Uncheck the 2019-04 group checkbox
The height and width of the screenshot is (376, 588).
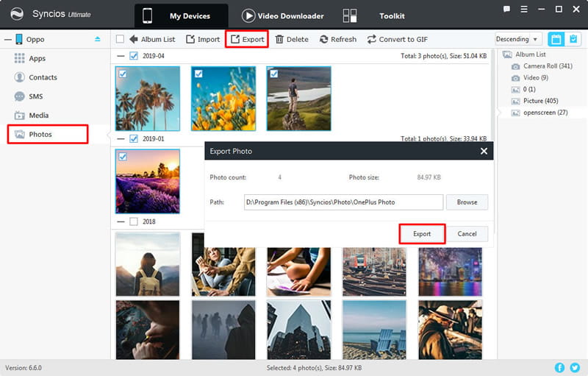click(x=134, y=56)
